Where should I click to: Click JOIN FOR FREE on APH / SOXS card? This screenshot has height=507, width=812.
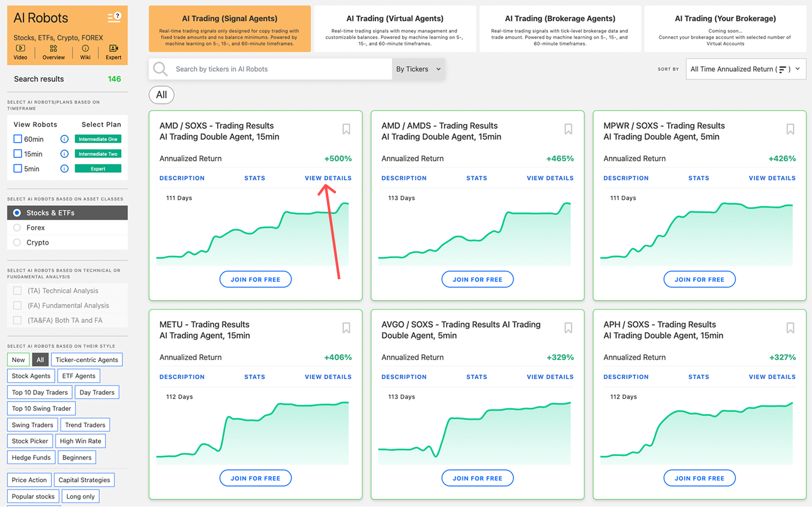[x=700, y=478]
